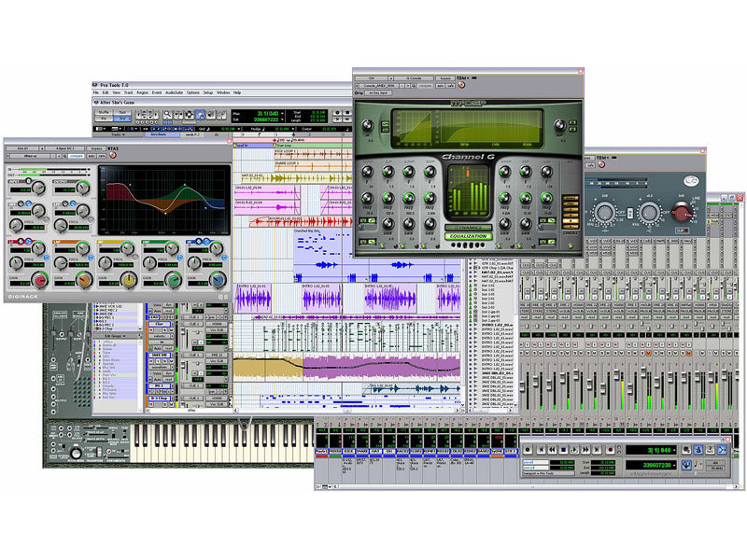Open the AudioSuite menu

(x=174, y=92)
